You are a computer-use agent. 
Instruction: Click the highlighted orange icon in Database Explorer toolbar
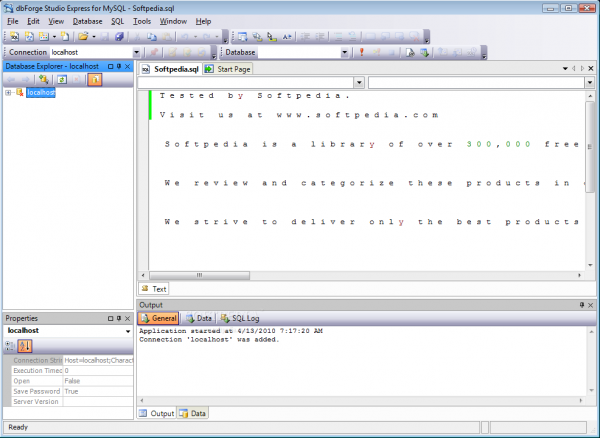[x=95, y=79]
